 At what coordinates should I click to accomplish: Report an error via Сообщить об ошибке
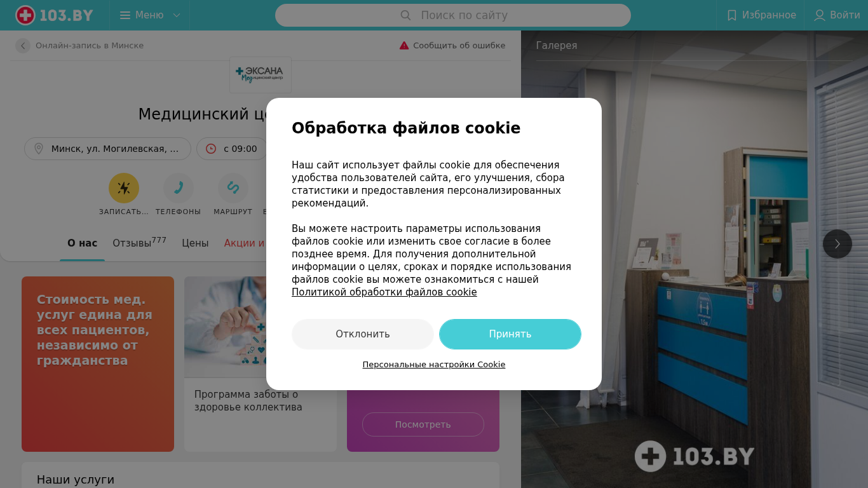(x=452, y=46)
